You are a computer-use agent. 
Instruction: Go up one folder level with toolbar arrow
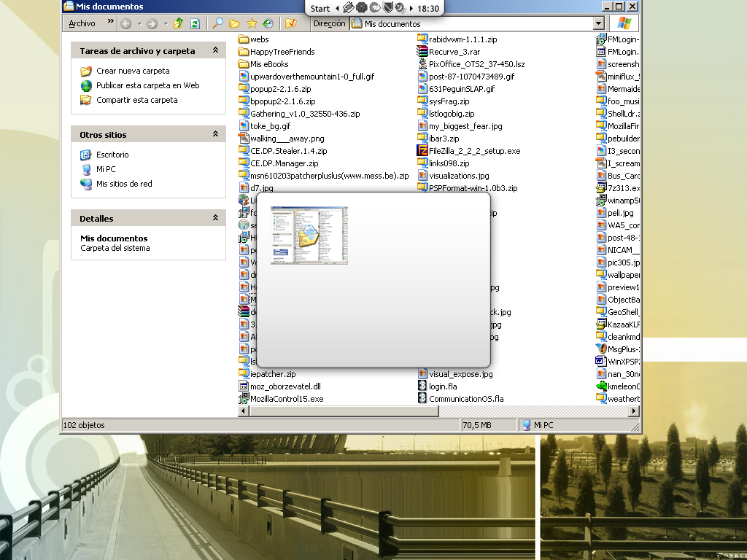pyautogui.click(x=179, y=23)
